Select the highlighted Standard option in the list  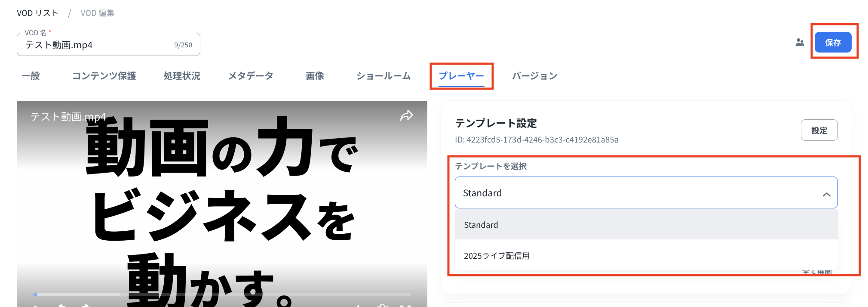click(x=481, y=225)
